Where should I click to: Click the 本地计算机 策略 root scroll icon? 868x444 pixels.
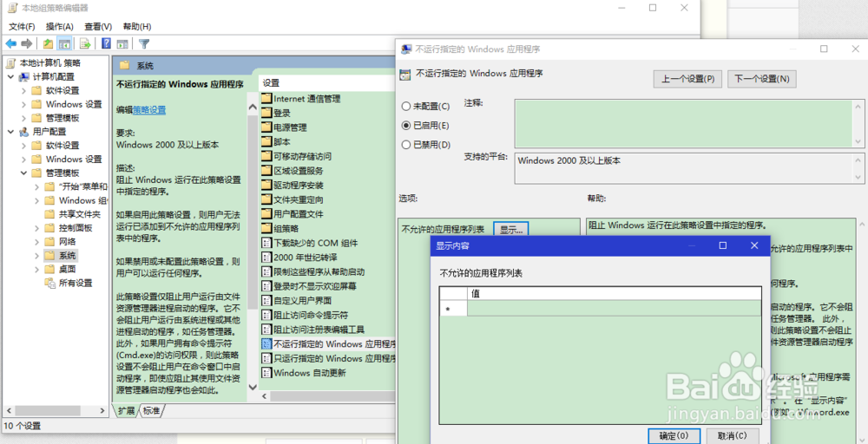click(x=11, y=63)
